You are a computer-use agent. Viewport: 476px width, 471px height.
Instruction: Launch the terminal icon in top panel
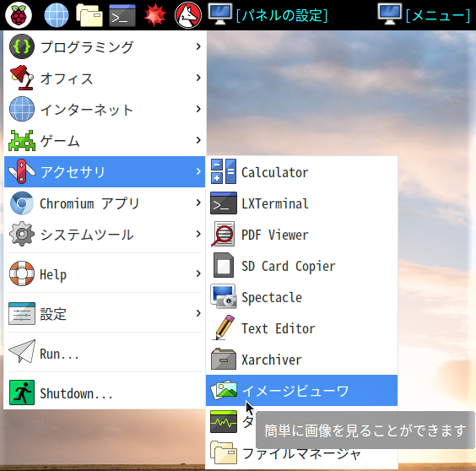[122, 15]
